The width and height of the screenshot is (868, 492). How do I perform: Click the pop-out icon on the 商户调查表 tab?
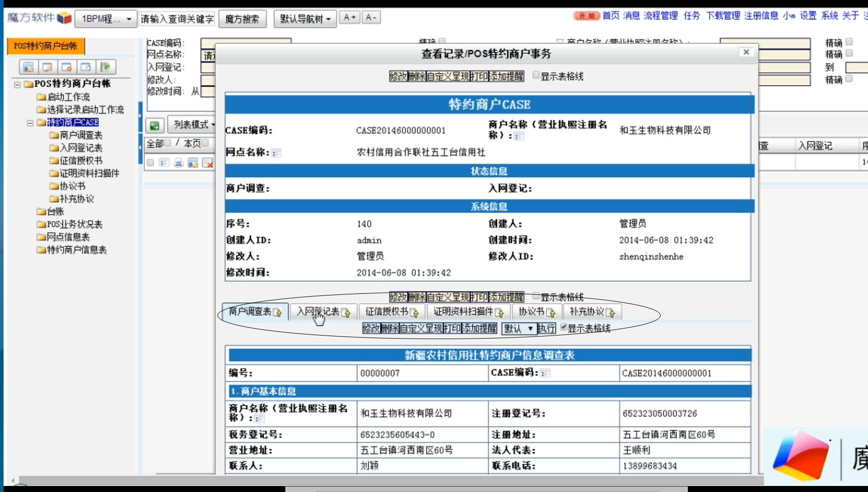[x=277, y=312]
